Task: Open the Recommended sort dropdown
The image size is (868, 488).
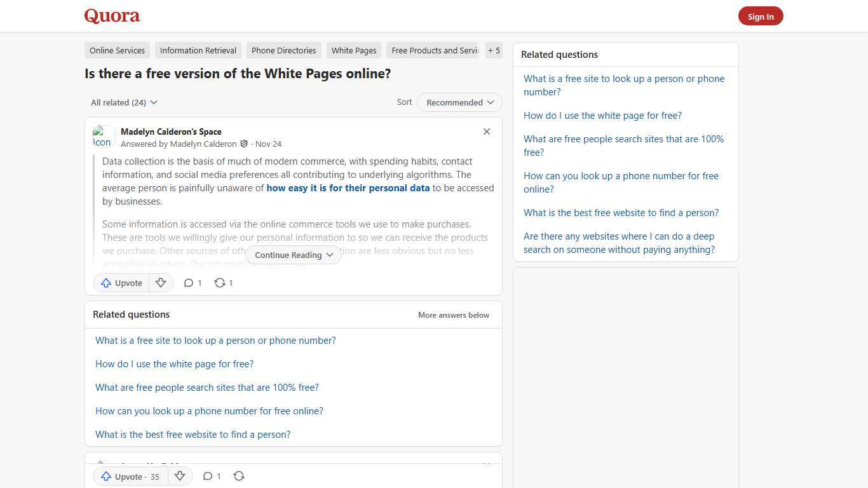Action: 459,102
